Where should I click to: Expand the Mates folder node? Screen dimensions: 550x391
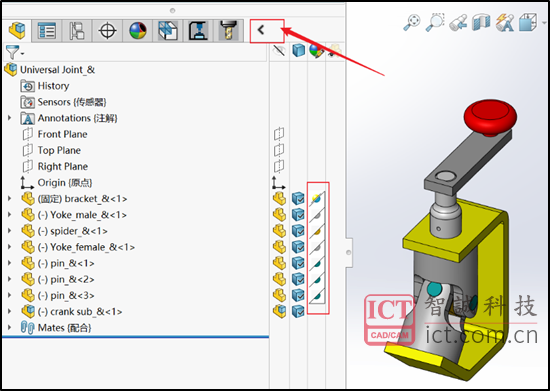pos(9,328)
